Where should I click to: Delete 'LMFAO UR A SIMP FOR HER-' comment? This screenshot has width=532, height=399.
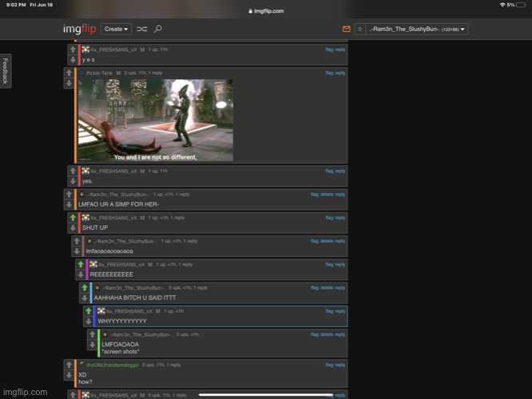tap(327, 194)
